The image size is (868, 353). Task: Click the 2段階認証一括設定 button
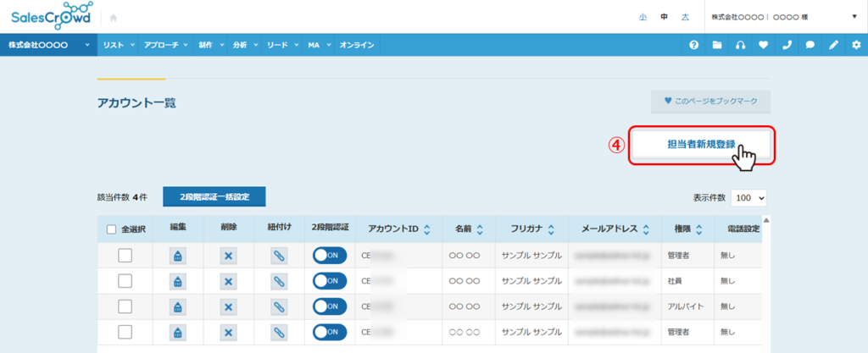tap(214, 196)
